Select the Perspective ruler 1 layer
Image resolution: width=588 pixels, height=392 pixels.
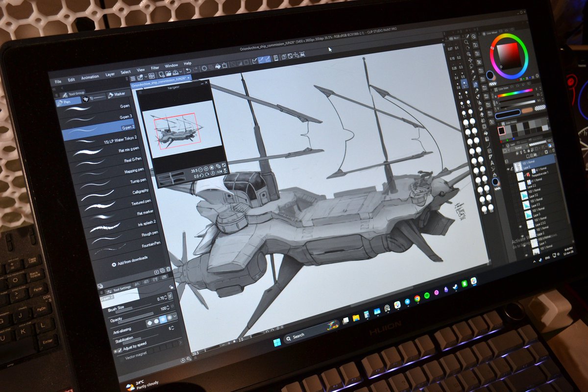(537, 174)
